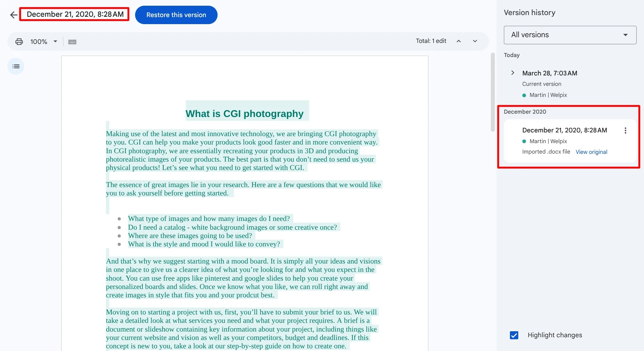Click the print icon
Image resolution: width=644 pixels, height=351 pixels.
(x=19, y=42)
